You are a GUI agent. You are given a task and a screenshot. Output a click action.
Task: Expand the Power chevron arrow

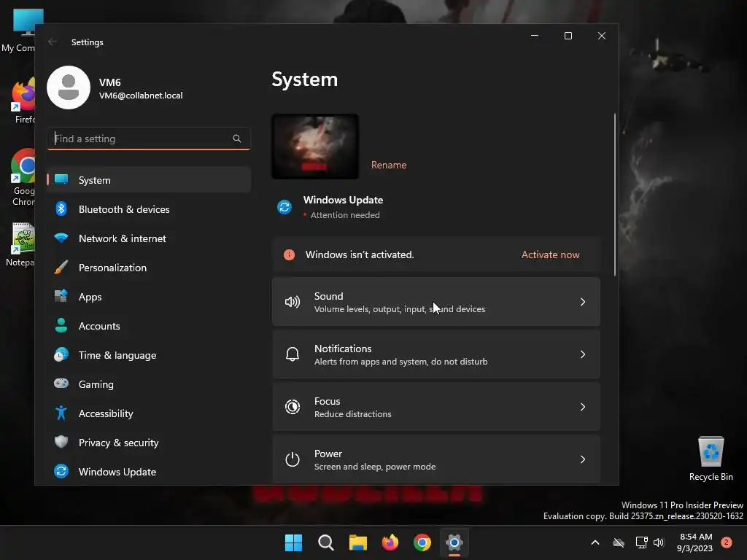tap(583, 459)
